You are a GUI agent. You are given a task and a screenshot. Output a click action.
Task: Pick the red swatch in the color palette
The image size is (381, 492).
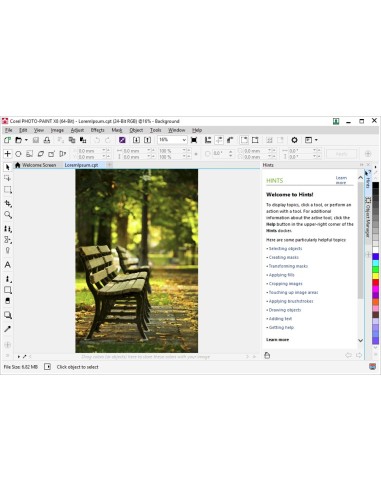(376, 282)
